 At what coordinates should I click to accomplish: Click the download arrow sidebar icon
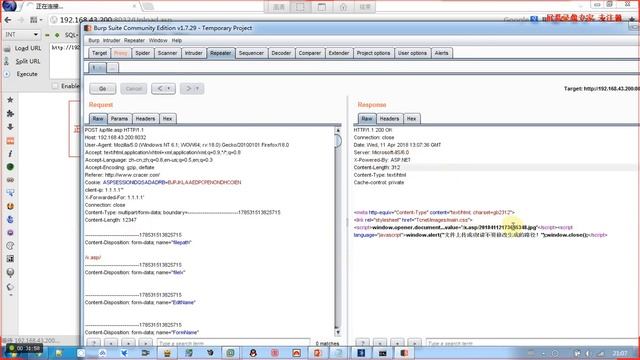tap(10, 127)
